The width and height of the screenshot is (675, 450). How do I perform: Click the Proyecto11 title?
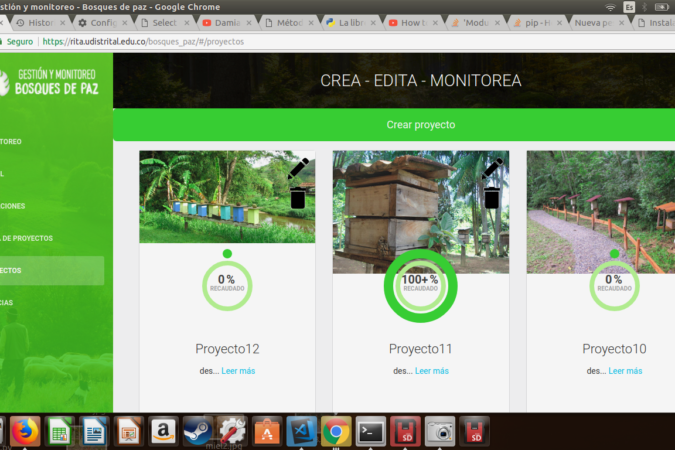pos(421,349)
